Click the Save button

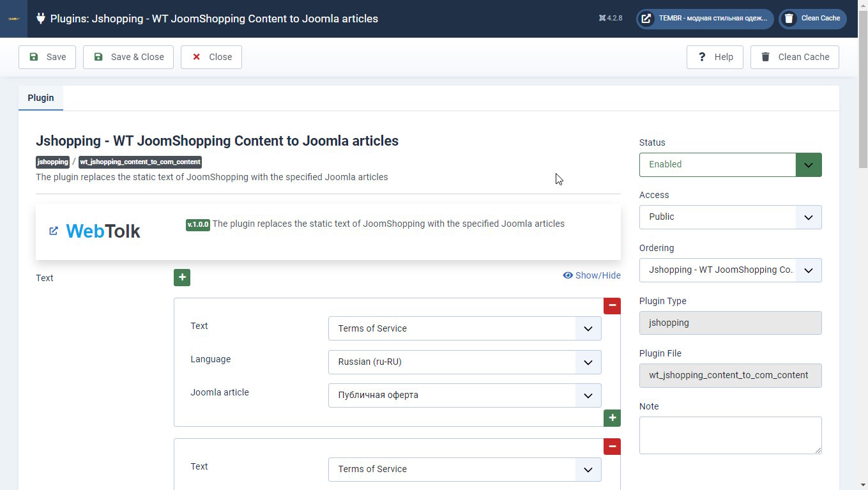click(47, 57)
